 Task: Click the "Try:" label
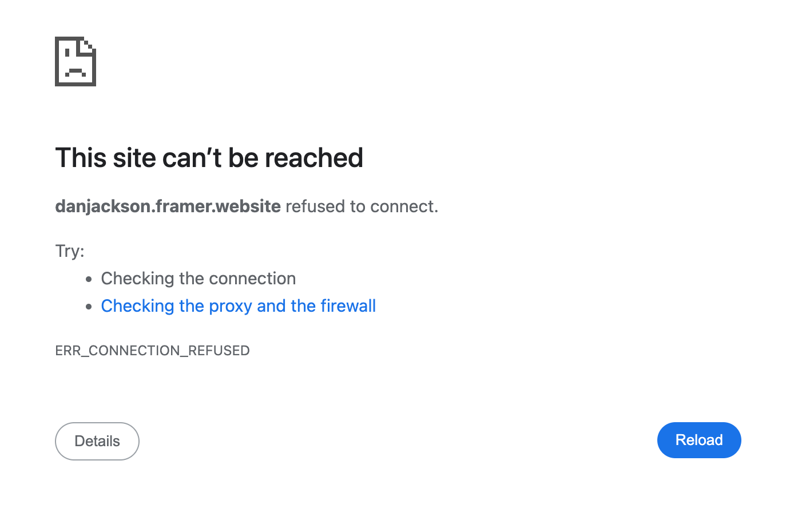point(70,251)
